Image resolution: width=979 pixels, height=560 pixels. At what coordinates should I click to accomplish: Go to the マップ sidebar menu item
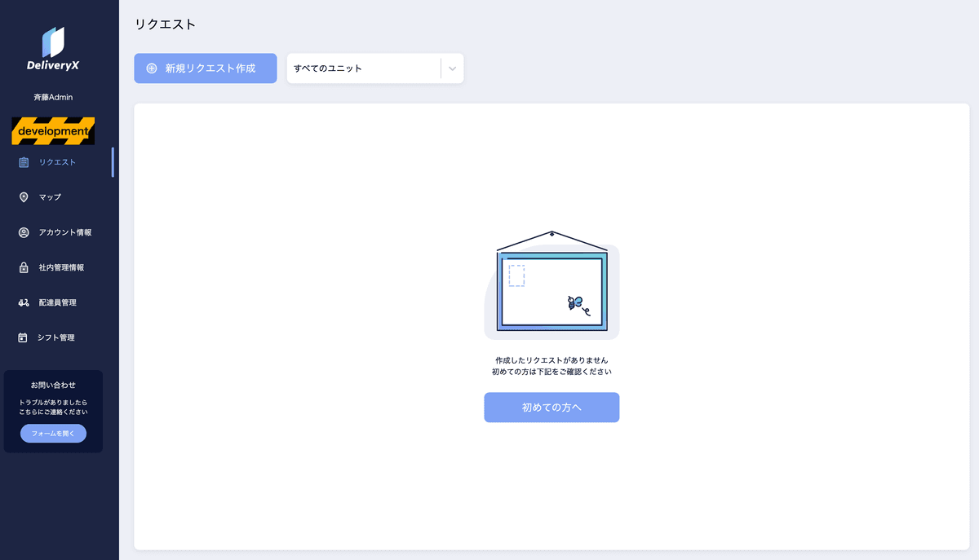click(x=50, y=197)
